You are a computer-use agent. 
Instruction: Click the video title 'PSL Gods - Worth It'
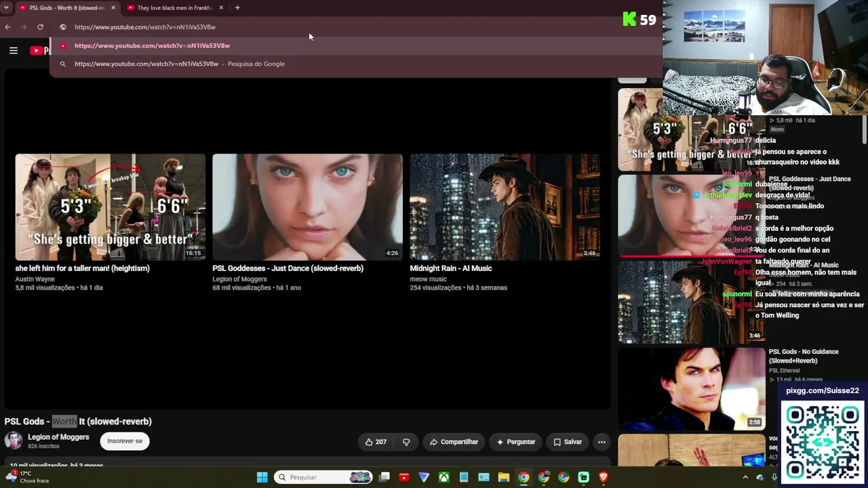click(x=78, y=422)
